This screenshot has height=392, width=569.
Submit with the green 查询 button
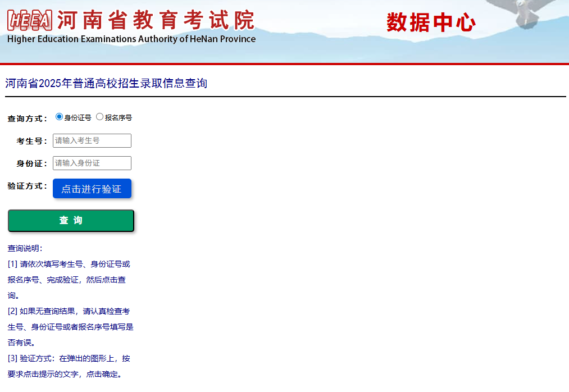tap(71, 221)
